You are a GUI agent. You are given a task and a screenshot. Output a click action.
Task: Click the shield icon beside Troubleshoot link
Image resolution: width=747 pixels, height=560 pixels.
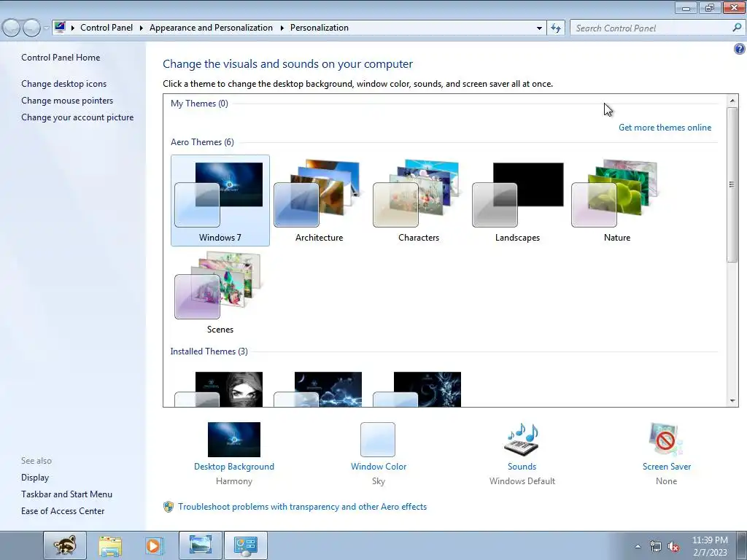(x=169, y=507)
